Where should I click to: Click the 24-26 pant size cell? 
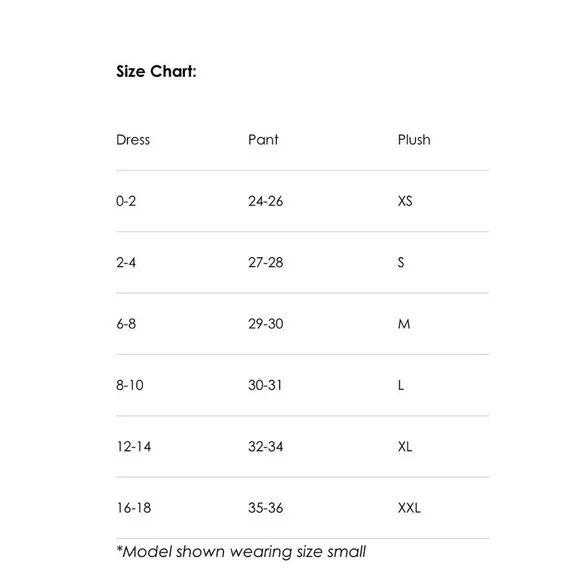[266, 201]
